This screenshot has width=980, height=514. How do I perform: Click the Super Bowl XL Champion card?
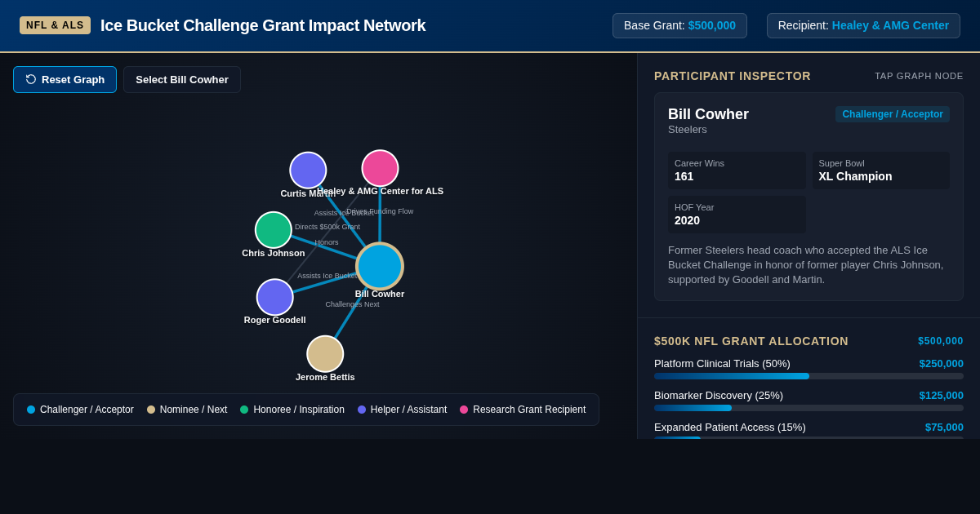(x=881, y=171)
